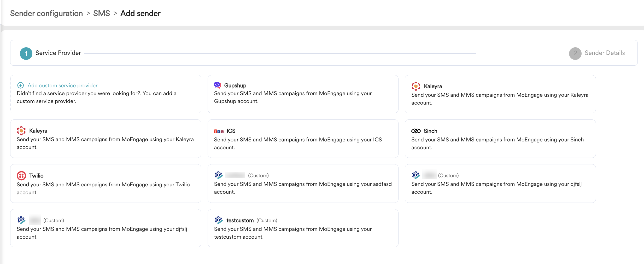644x264 pixels.
Task: Click the plus icon for custom provider
Action: tap(20, 85)
